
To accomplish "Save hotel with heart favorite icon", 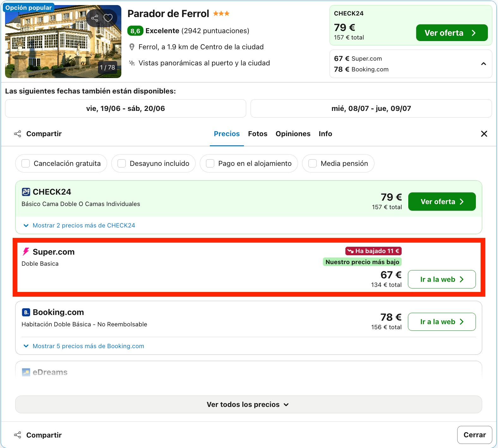I will [x=108, y=18].
